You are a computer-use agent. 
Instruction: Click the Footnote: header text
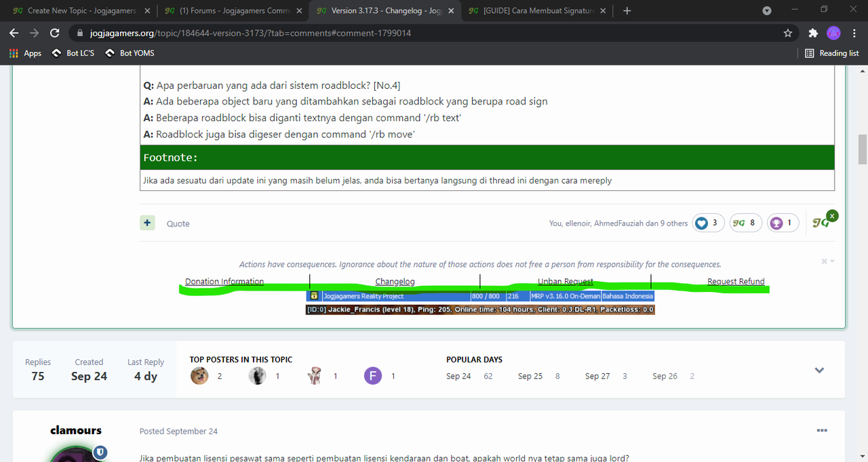click(170, 158)
